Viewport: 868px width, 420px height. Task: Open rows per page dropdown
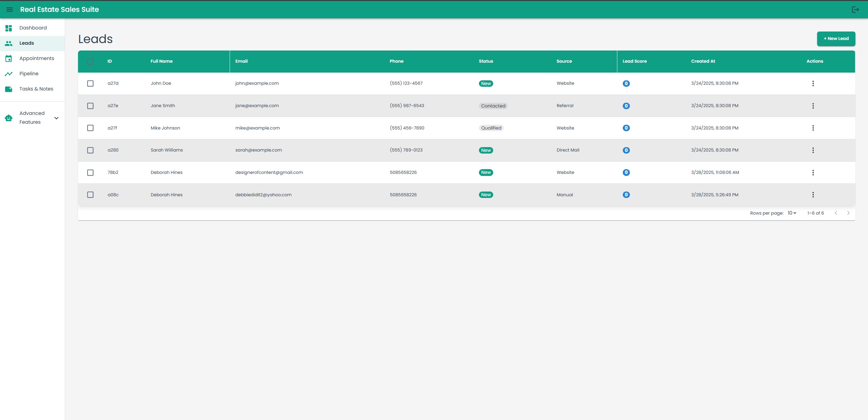[x=792, y=213]
